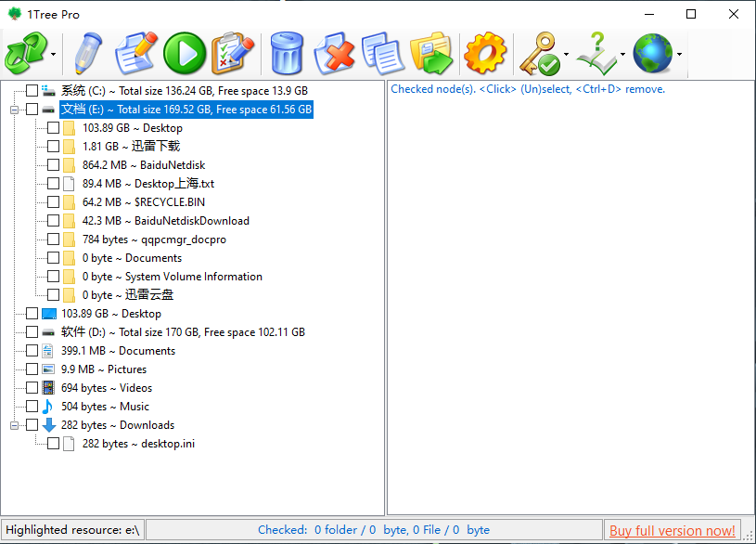Select the 0 byte Documents folder row
The image size is (756, 544).
click(x=132, y=258)
